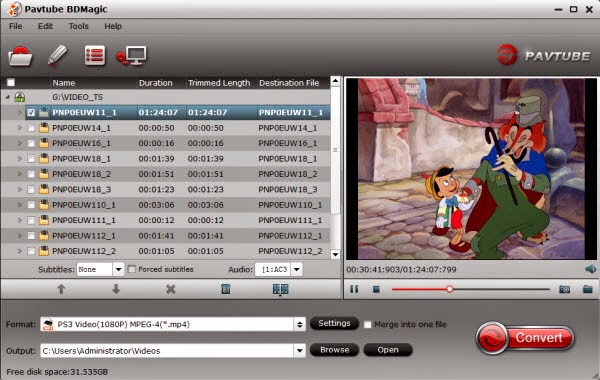Open the pencil edit video tool
Viewport: 600px width, 380px height.
[57, 55]
